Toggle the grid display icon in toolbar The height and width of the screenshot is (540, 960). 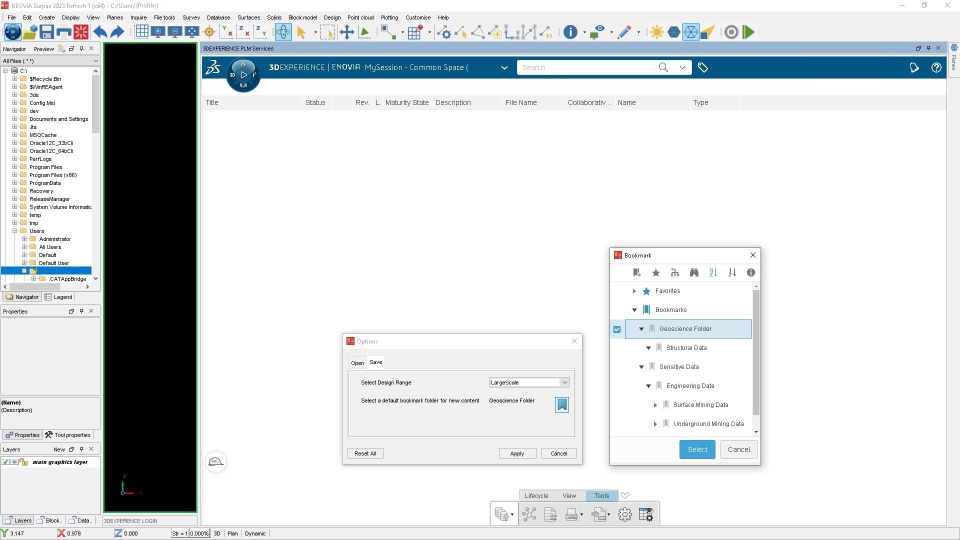click(141, 32)
